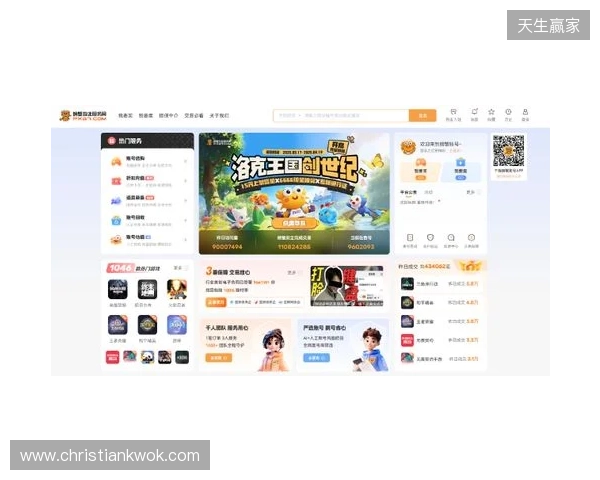
Task: Open 王者荣耀 game icon in hot games
Action: pos(117,325)
